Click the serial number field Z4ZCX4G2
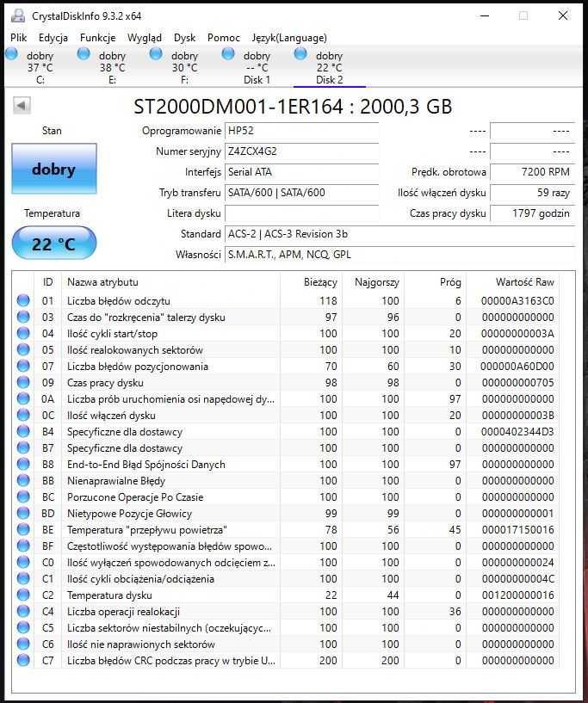Viewport: 588px width, 703px height. pyautogui.click(x=301, y=151)
